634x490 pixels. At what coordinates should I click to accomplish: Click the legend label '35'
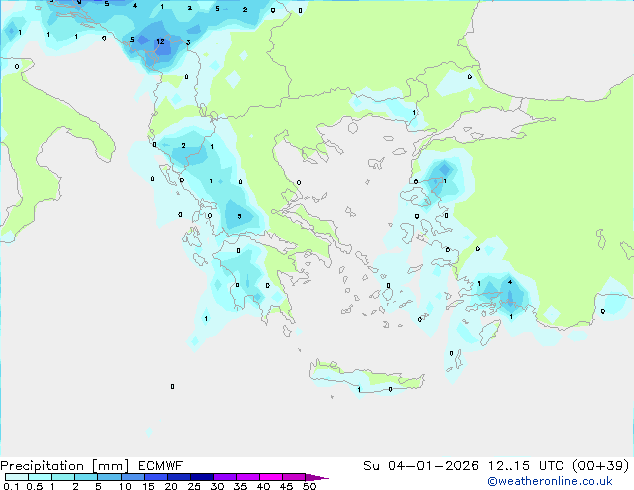point(240,486)
